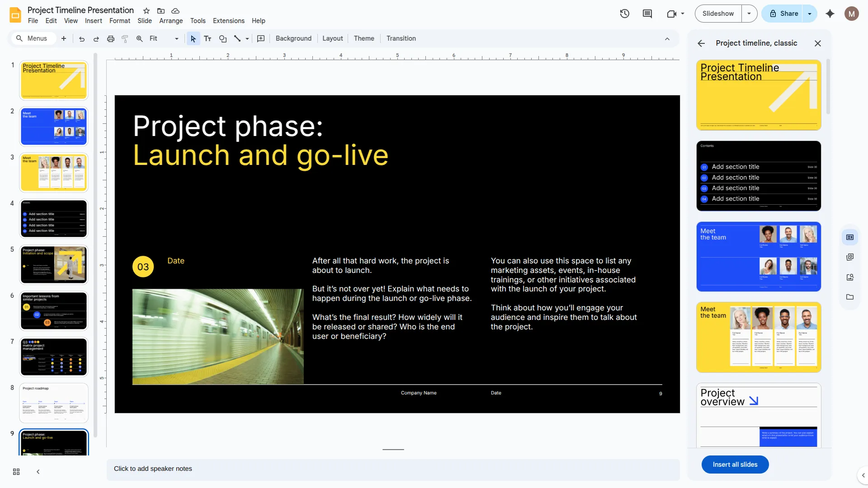Screen dimensions: 868x488
Task: Activate the Paint format tool
Action: 125,38
